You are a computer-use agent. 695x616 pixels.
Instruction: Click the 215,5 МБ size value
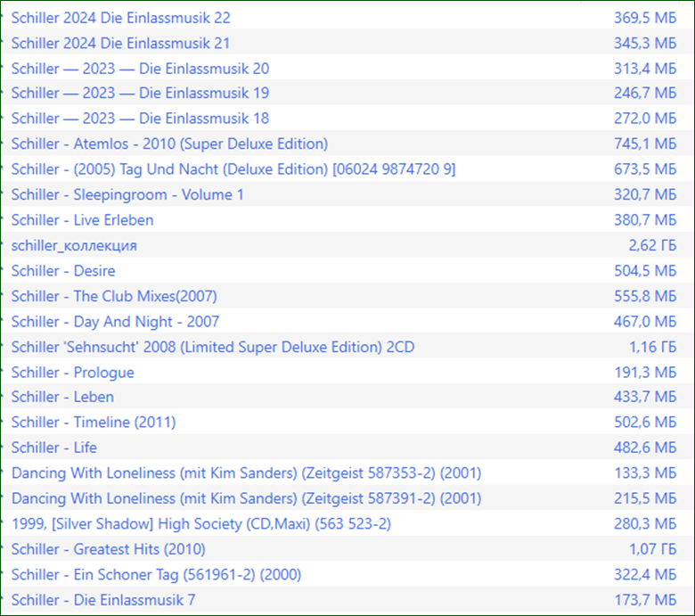pos(645,498)
